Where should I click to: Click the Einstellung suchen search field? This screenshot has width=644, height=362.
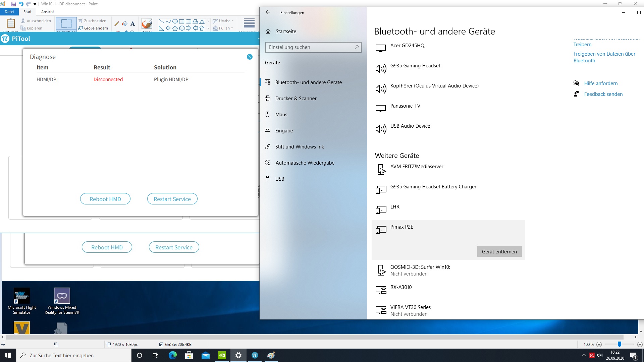pos(310,47)
